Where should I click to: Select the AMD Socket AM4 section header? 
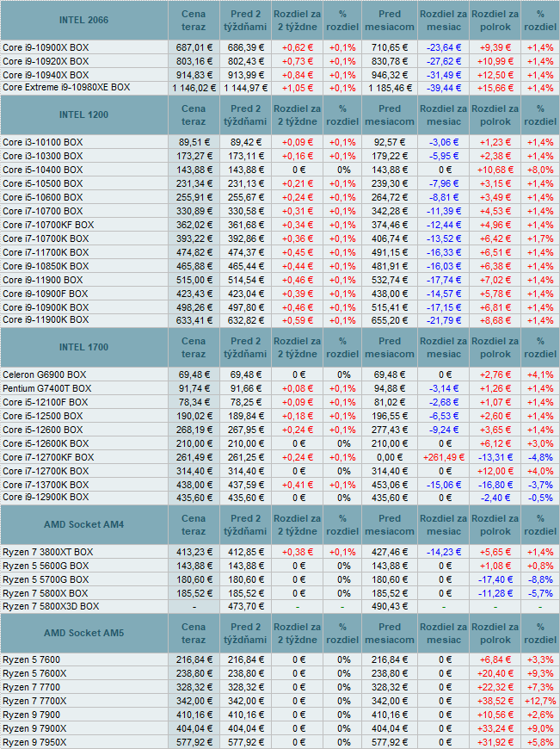point(83,524)
